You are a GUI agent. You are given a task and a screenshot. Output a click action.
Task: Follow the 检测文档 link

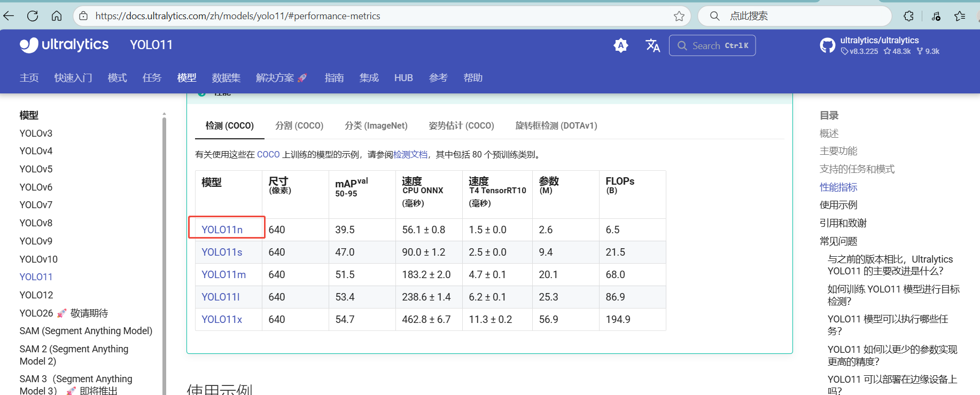coord(410,155)
